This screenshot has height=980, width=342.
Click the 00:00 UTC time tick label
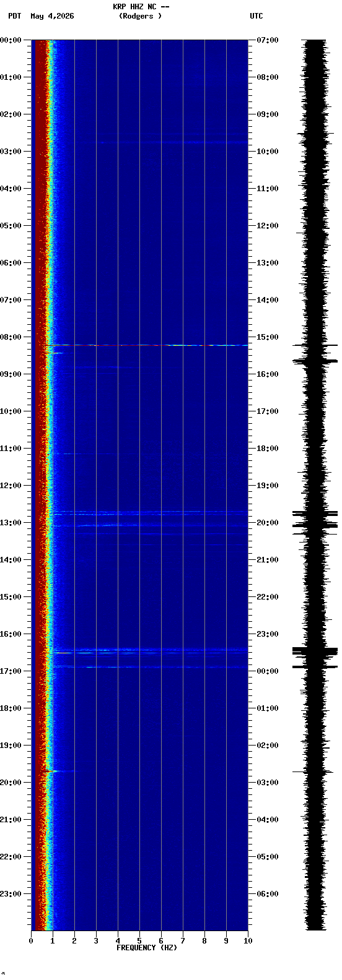(x=268, y=671)
